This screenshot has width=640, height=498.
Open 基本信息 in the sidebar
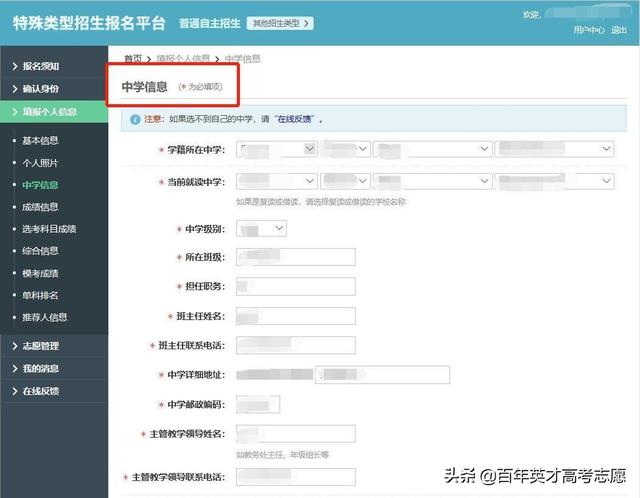pyautogui.click(x=40, y=140)
